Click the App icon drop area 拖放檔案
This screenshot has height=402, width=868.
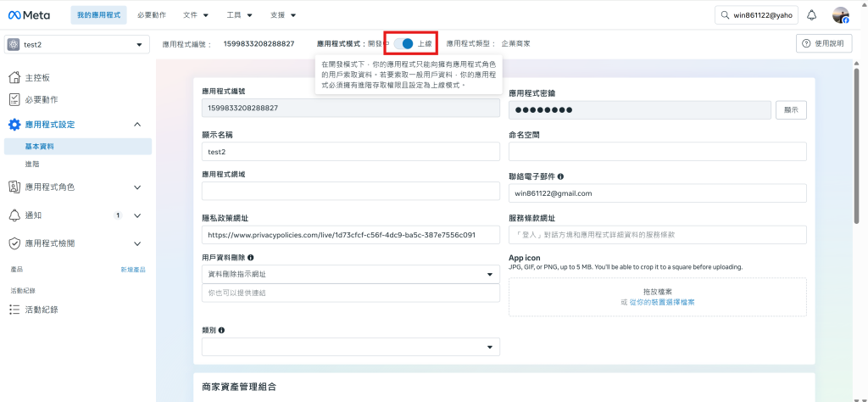[658, 297]
